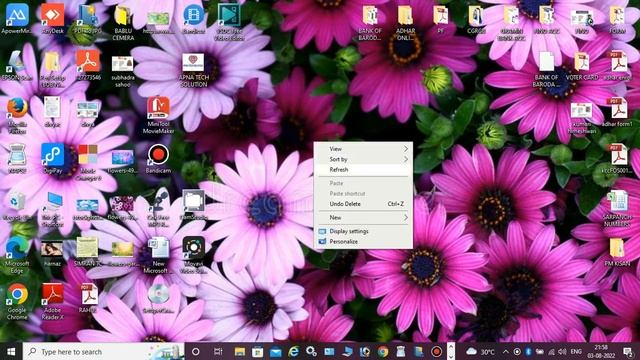Open the Chrome icon on the taskbar
The height and width of the screenshot is (360, 640).
[382, 351]
